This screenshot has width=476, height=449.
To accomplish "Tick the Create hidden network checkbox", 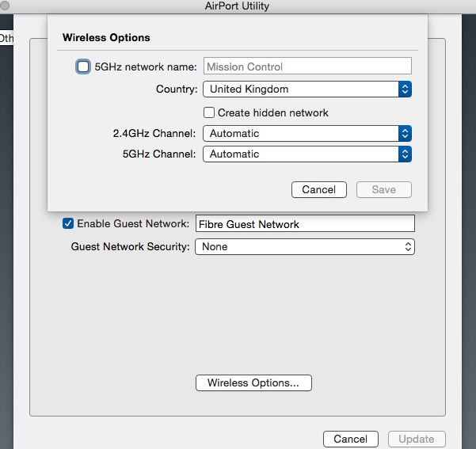I will point(209,112).
